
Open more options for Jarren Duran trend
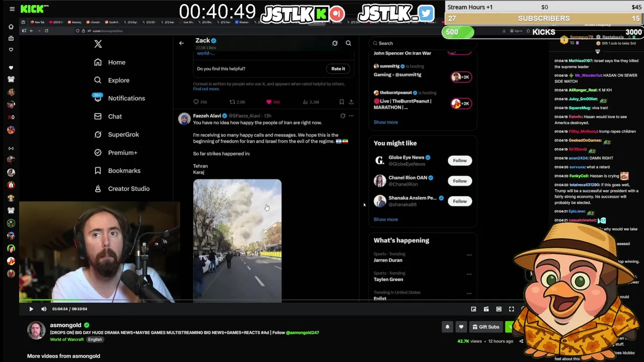pos(469,255)
